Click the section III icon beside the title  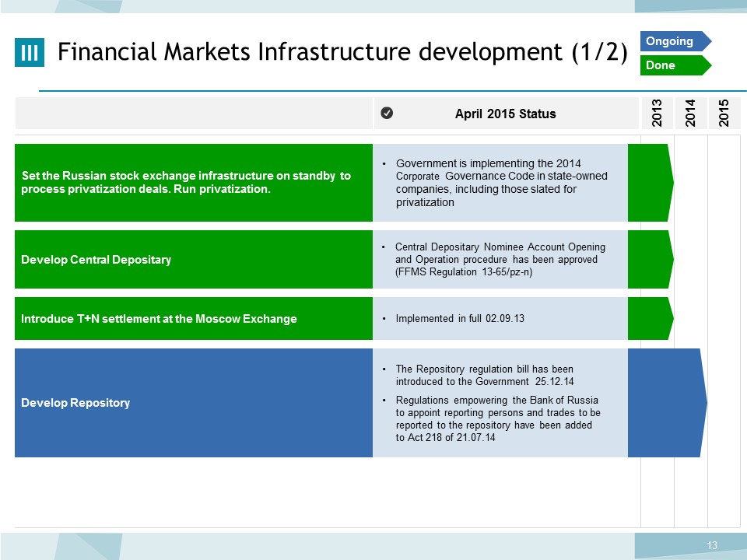coord(30,52)
